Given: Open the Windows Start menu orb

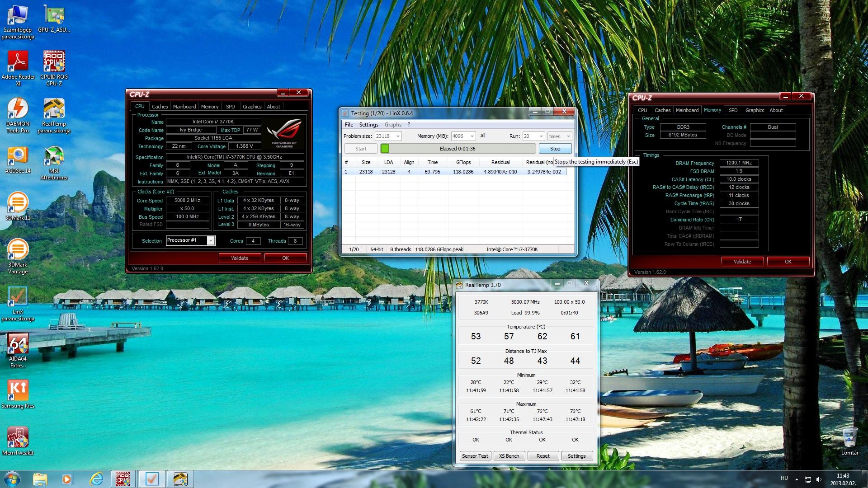Looking at the screenshot, I should click(x=12, y=479).
